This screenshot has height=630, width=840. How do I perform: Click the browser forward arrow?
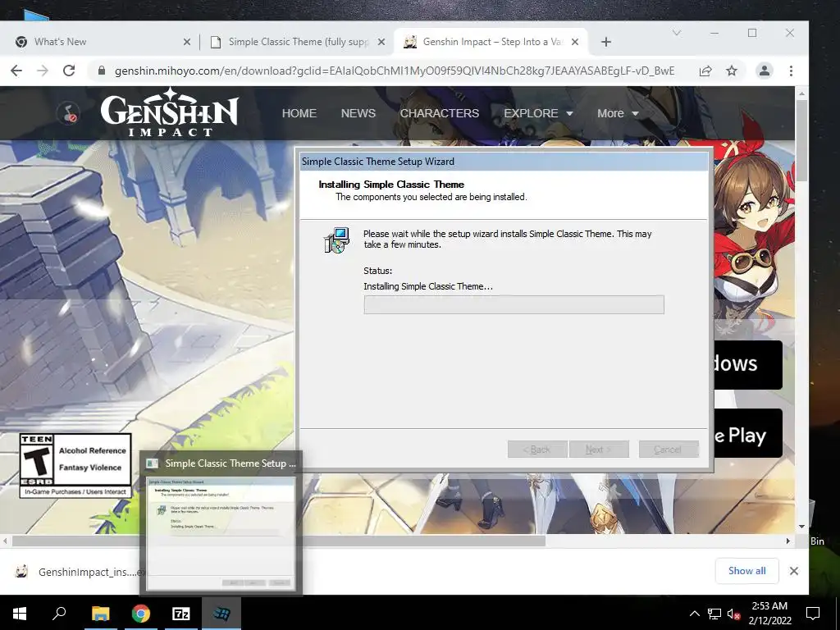point(43,71)
